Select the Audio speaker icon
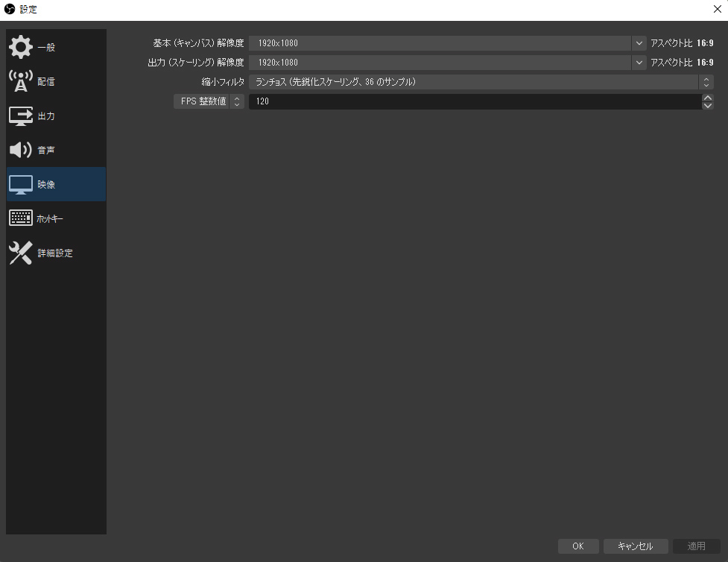 21,150
